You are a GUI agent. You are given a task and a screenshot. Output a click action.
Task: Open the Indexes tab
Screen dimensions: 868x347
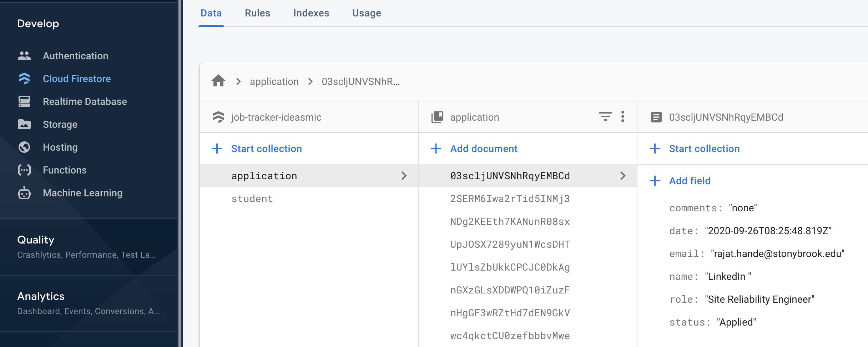click(x=311, y=13)
